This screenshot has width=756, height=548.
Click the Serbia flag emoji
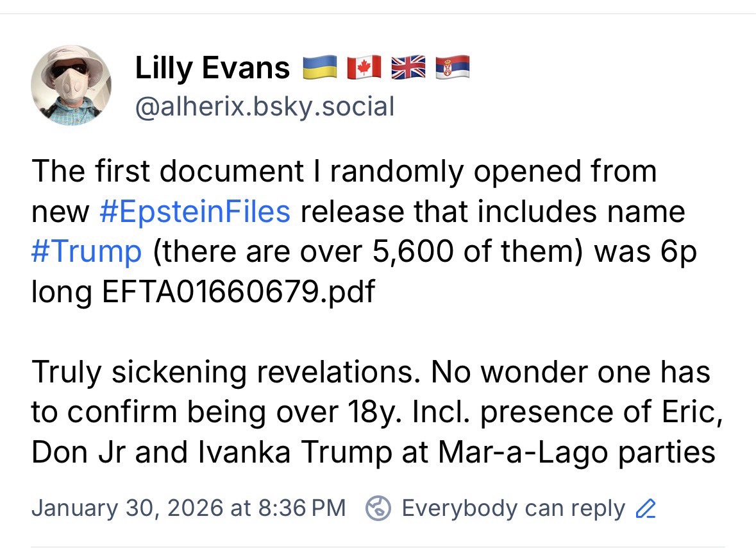pyautogui.click(x=453, y=67)
